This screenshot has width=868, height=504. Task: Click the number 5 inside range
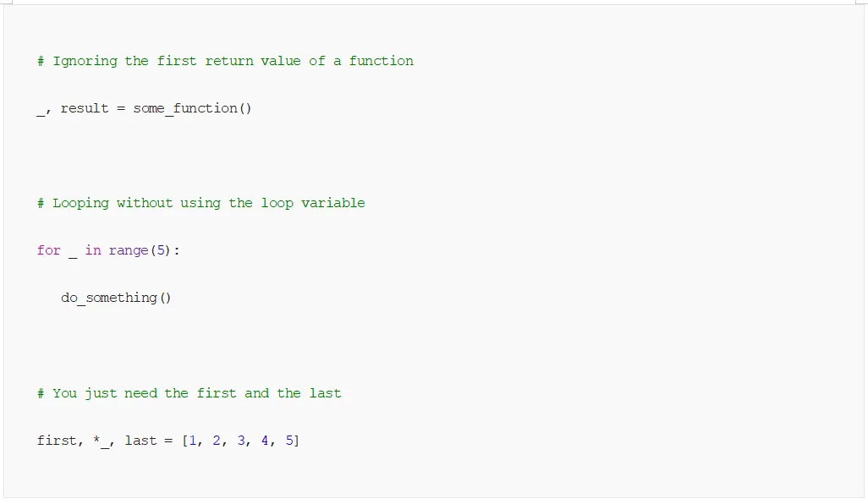pos(161,250)
